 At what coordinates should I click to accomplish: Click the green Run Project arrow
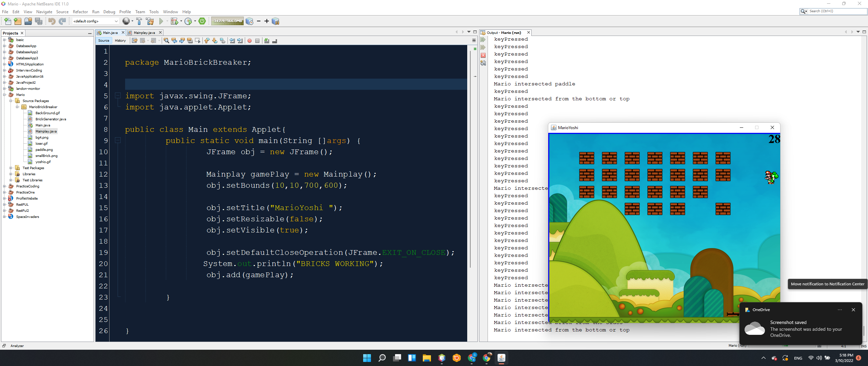161,21
